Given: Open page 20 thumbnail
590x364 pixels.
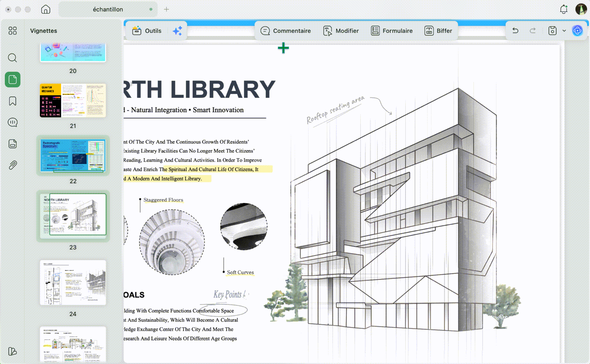Looking at the screenshot, I should [73, 52].
